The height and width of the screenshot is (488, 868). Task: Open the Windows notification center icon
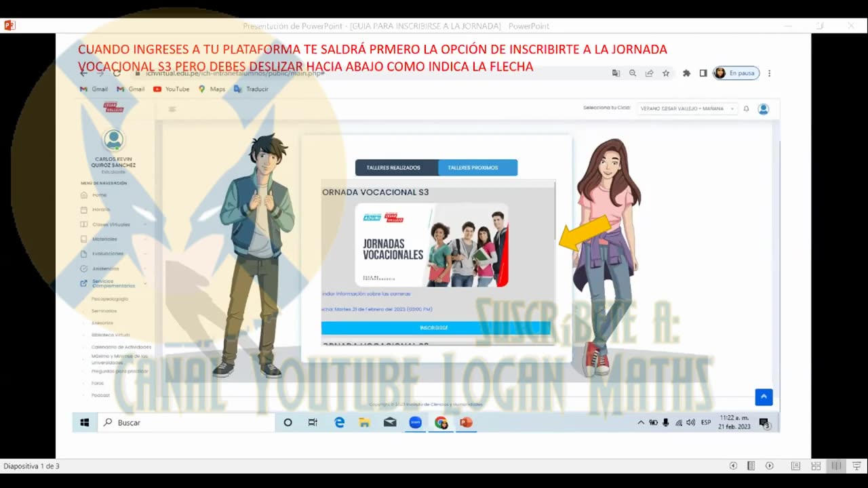pyautogui.click(x=764, y=423)
